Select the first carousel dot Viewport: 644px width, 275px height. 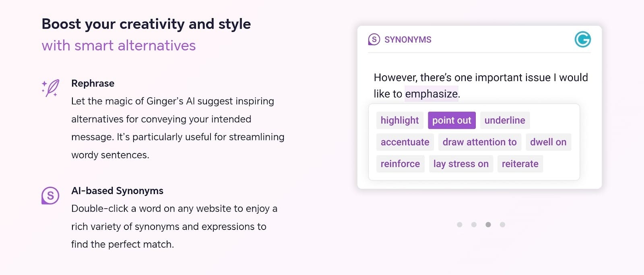click(x=460, y=225)
